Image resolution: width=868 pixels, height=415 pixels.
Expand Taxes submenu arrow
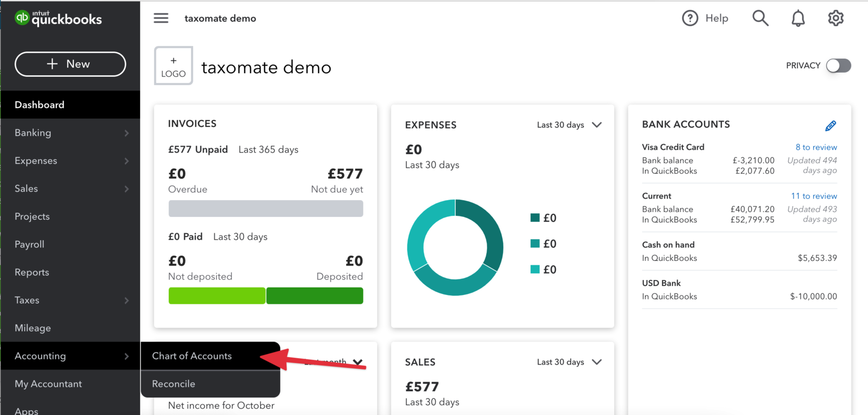click(x=126, y=301)
